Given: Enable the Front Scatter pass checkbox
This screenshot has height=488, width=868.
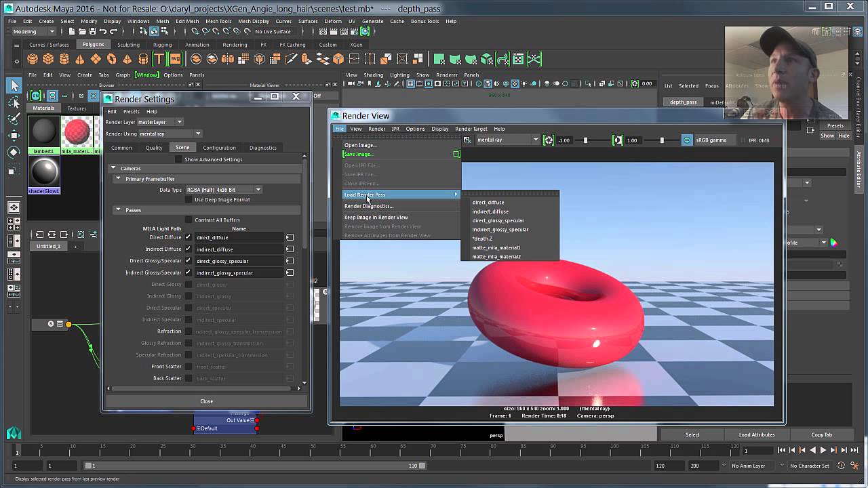Looking at the screenshot, I should pos(188,366).
